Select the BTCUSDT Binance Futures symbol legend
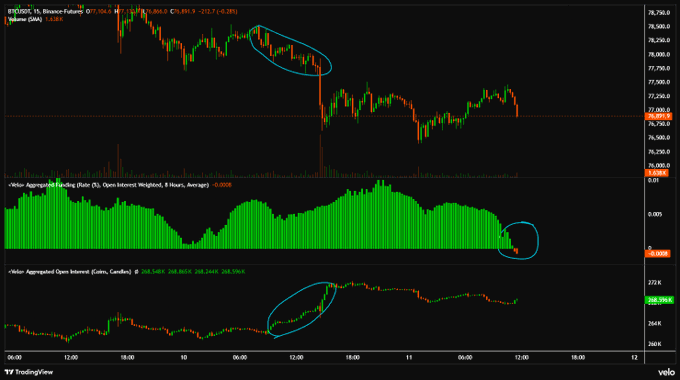Viewport: 680px width, 380px height. click(46, 12)
